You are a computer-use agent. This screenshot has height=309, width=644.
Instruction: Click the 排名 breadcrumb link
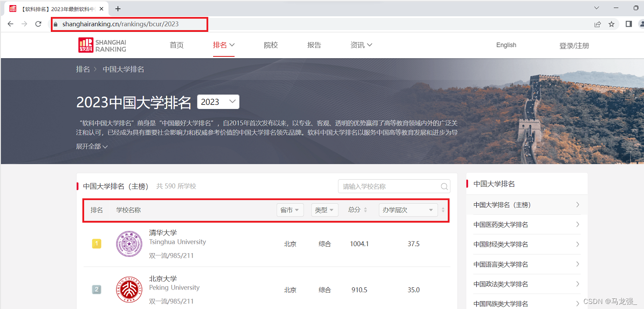[x=83, y=69]
